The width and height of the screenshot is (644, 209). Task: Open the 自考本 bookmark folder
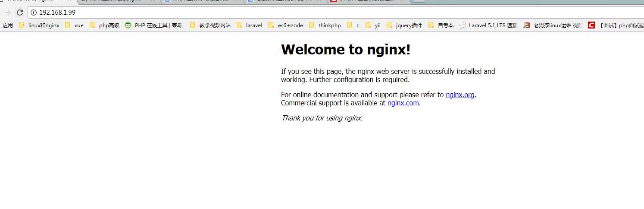(x=441, y=25)
